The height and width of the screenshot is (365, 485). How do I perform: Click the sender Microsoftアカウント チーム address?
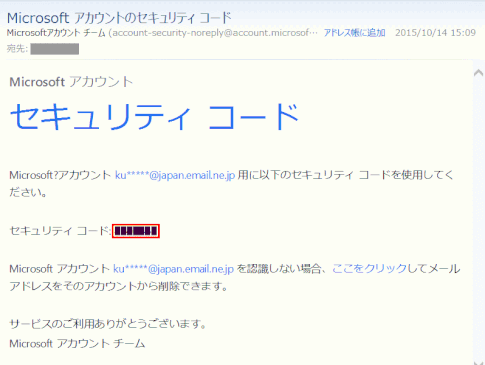click(x=162, y=33)
